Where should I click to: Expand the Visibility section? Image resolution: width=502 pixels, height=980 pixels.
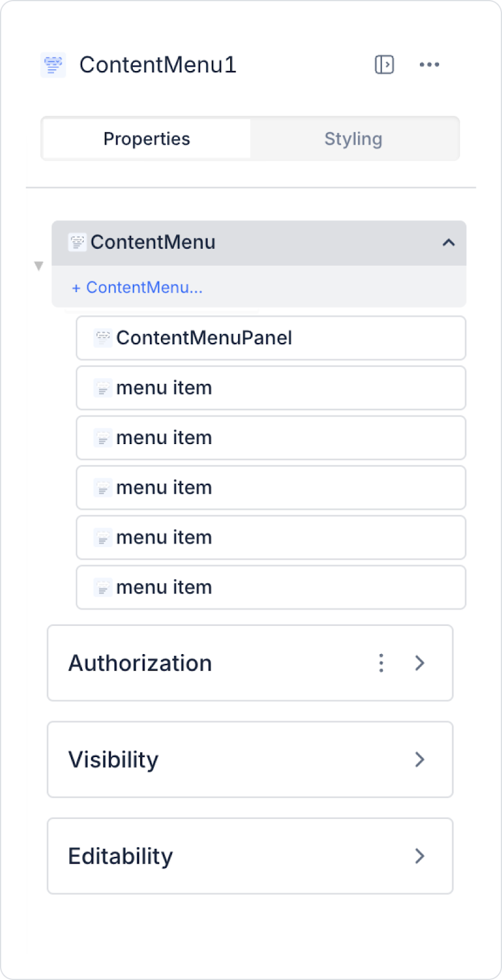[x=420, y=759]
